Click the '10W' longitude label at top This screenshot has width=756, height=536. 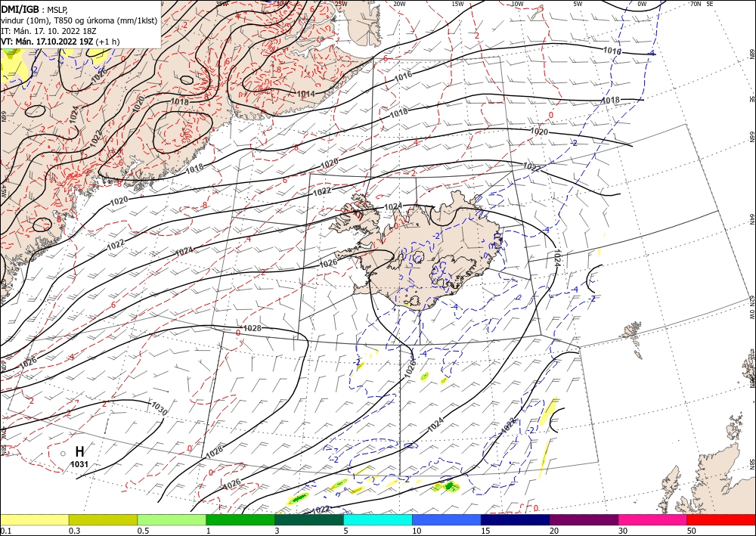point(517,4)
